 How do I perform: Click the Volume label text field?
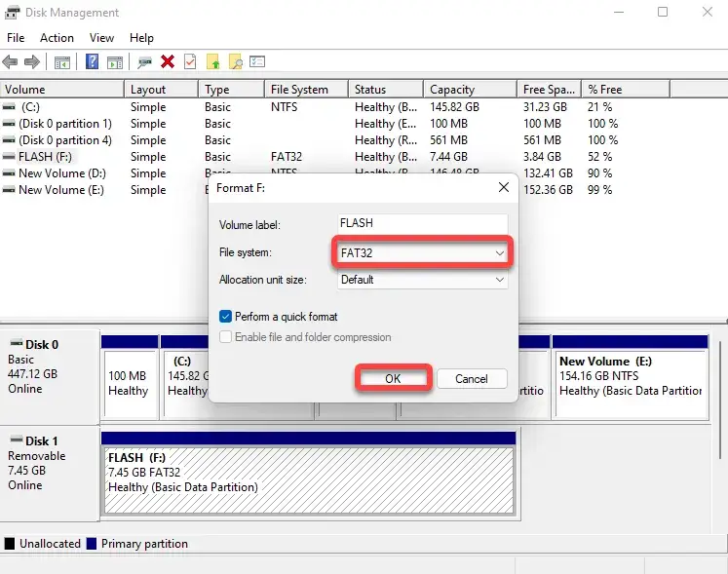tap(423, 223)
